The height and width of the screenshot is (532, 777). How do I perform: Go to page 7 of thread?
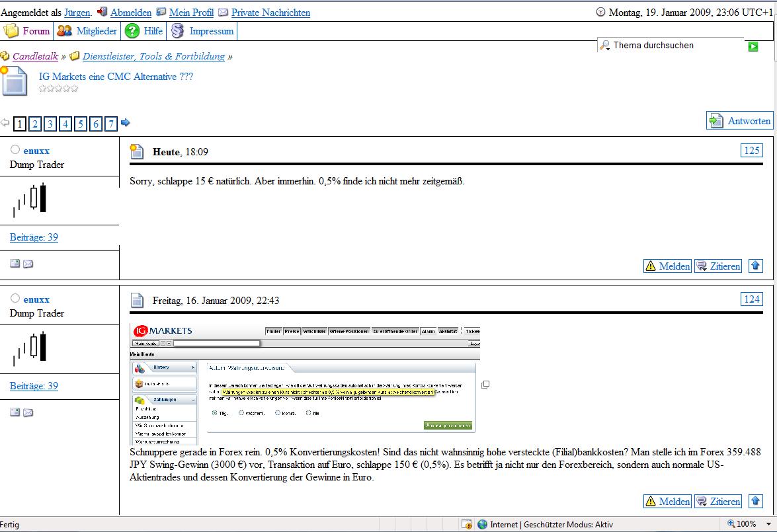[x=111, y=124]
